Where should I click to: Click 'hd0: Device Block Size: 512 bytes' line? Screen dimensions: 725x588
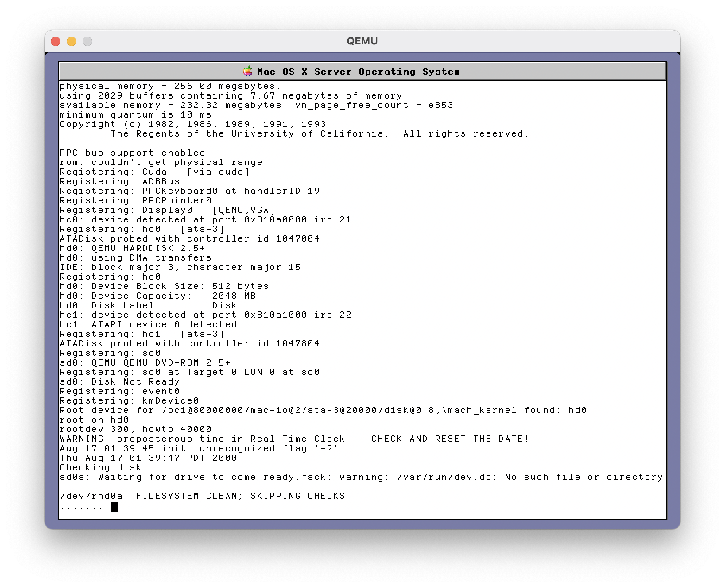point(164,286)
